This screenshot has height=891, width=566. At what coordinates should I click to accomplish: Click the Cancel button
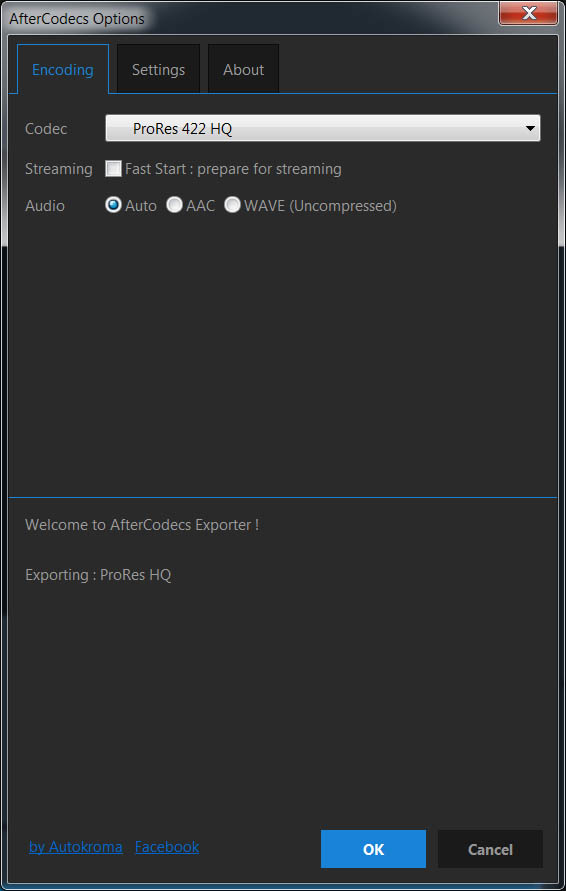[490, 849]
